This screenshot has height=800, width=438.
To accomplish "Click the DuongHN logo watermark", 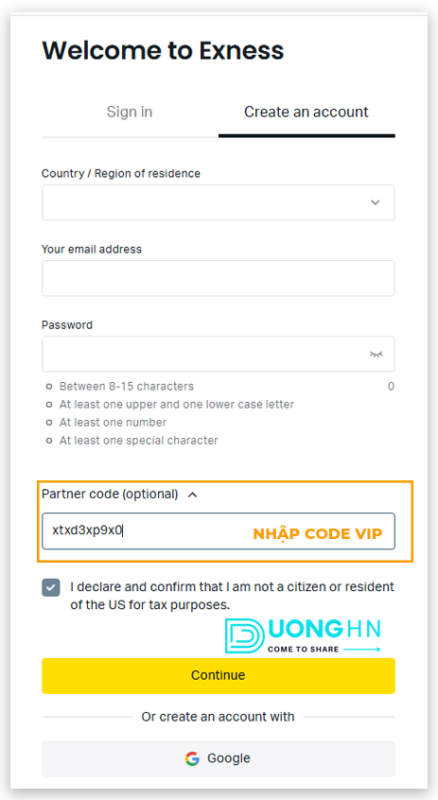I will pos(303,636).
